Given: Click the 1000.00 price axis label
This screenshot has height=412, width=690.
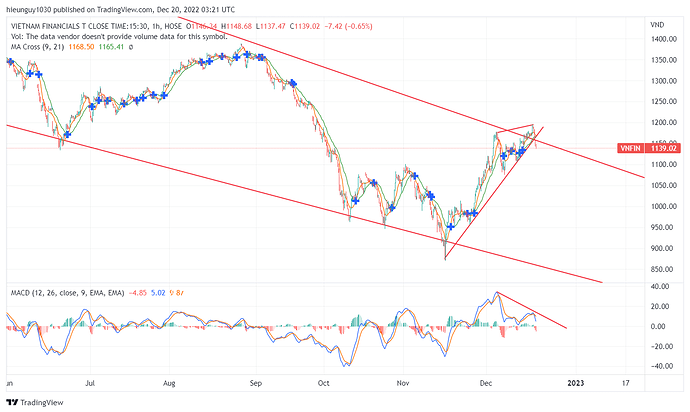Looking at the screenshot, I should [664, 206].
